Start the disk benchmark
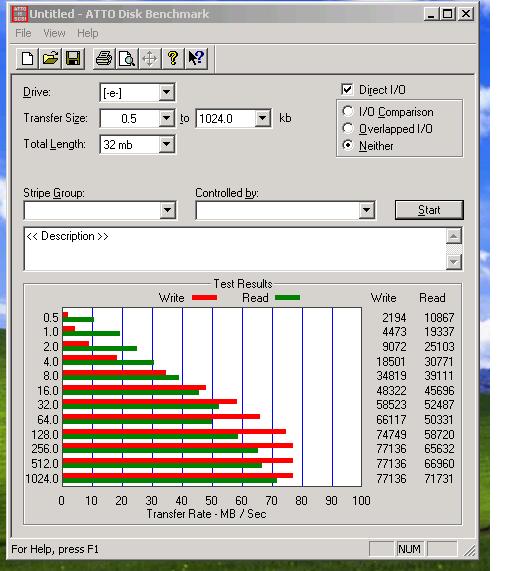This screenshot has height=571, width=512. pyautogui.click(x=429, y=210)
